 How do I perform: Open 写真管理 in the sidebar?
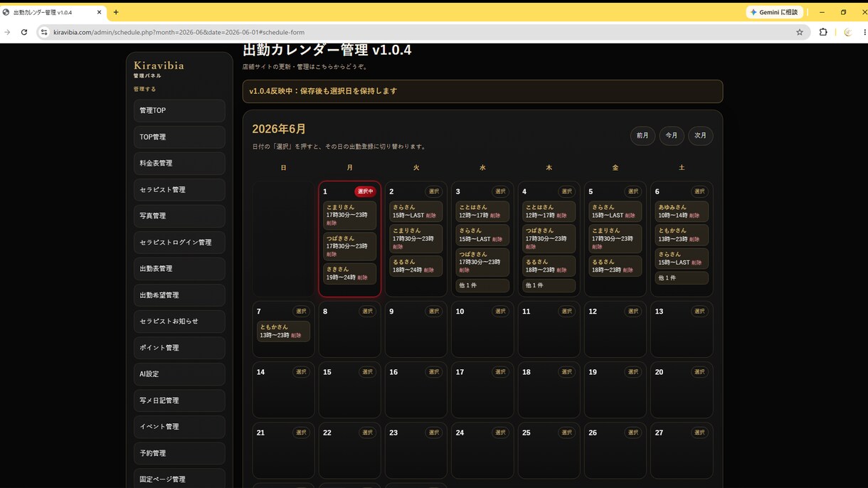pos(179,216)
